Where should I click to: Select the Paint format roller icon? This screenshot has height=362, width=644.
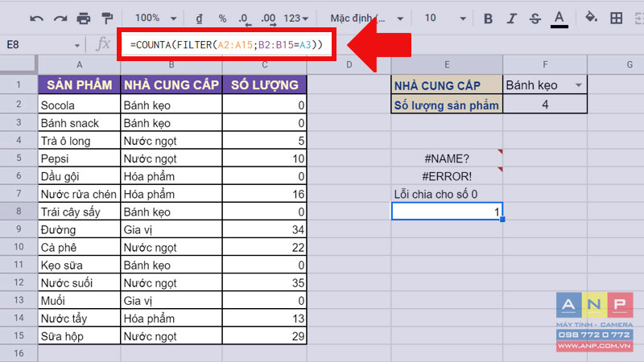click(x=107, y=19)
